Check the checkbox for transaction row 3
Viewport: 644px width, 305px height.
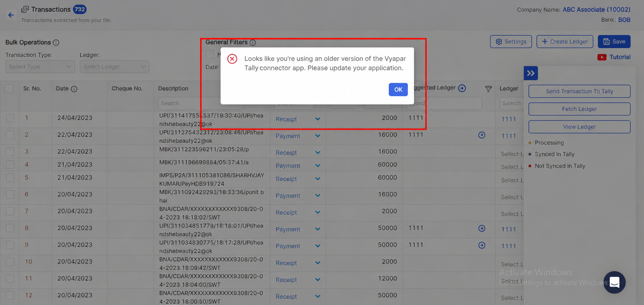tap(10, 152)
